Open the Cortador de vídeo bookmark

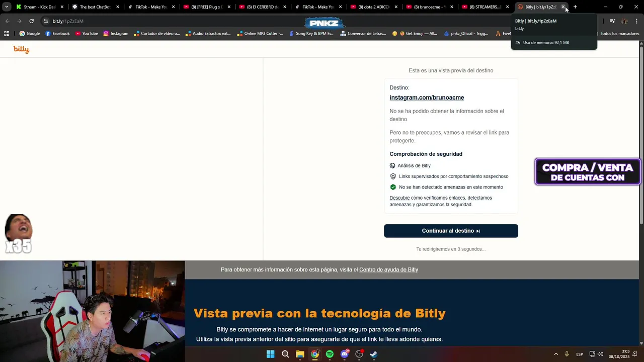coord(157,34)
